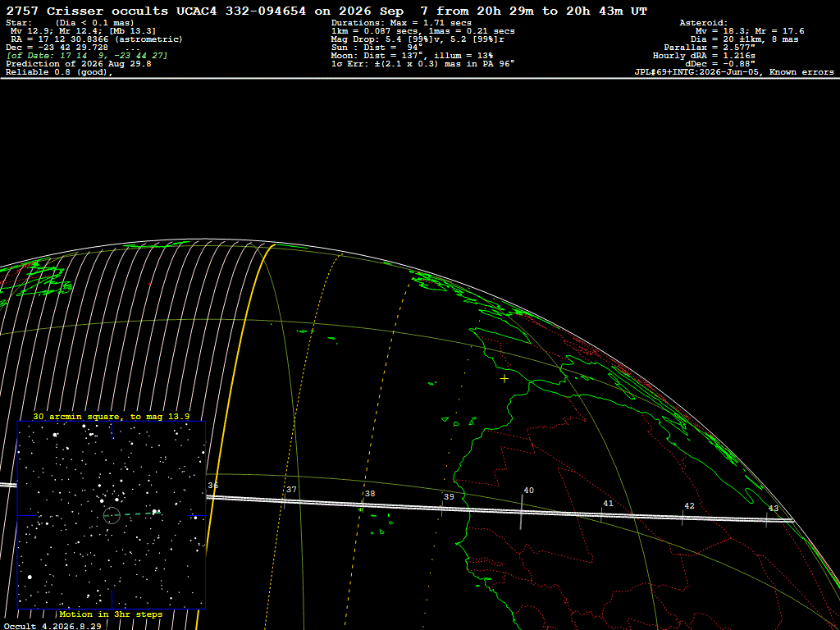Click the green 'of Date' coordinates line
This screenshot has width=840, height=630.
coord(87,56)
